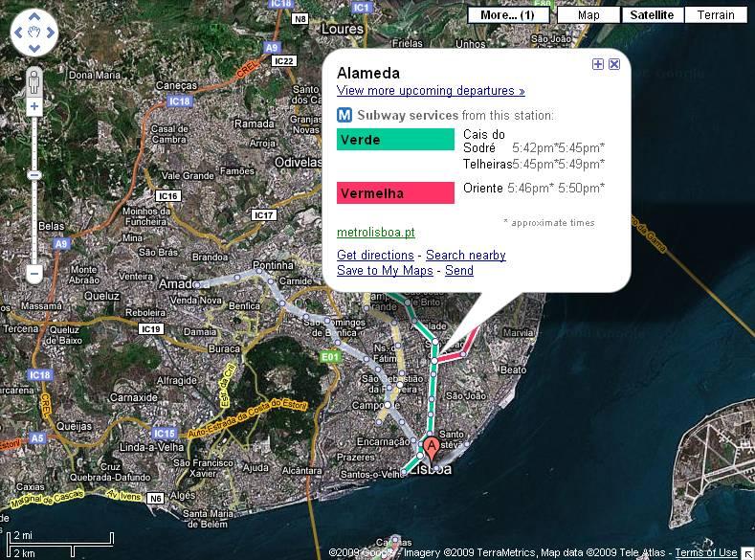Pan the map up with the arrow
This screenshot has width=755, height=560.
(x=34, y=17)
